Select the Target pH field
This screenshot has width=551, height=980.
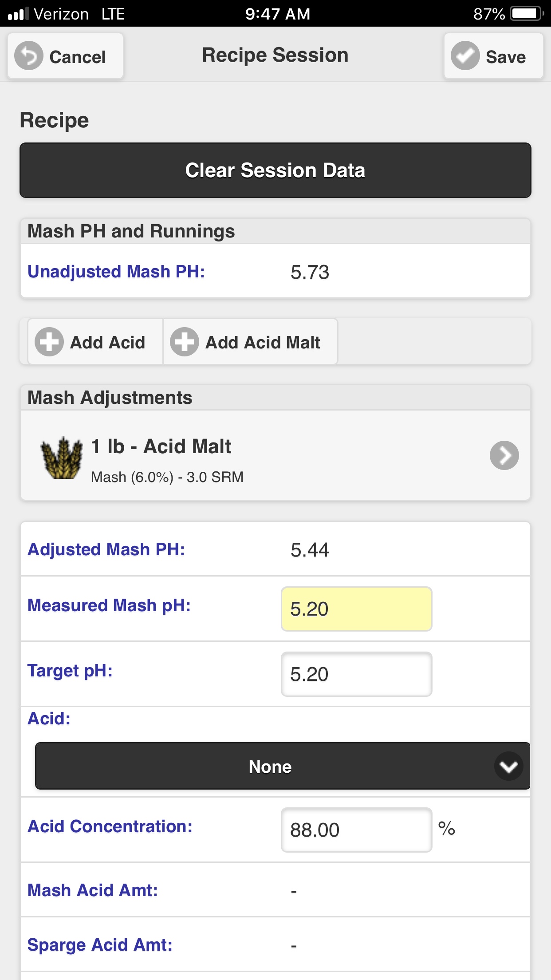pos(357,674)
